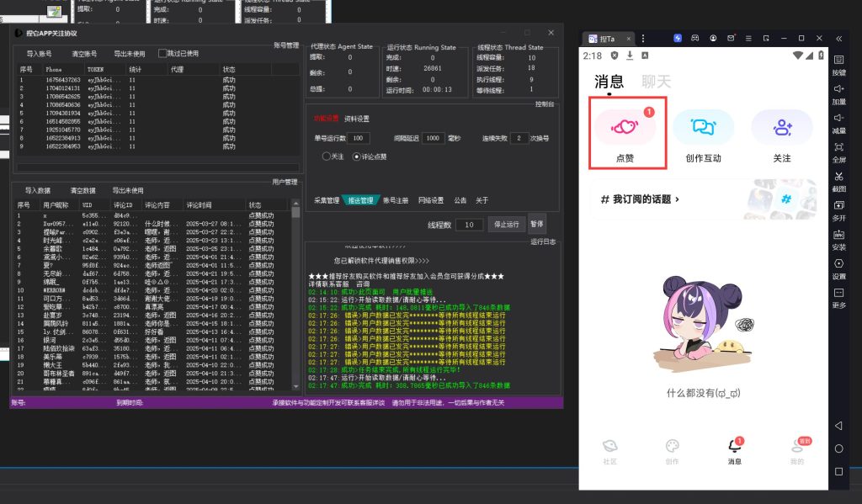Open the 创作互动 chat bubbles icon
The height and width of the screenshot is (504, 862).
tap(703, 127)
